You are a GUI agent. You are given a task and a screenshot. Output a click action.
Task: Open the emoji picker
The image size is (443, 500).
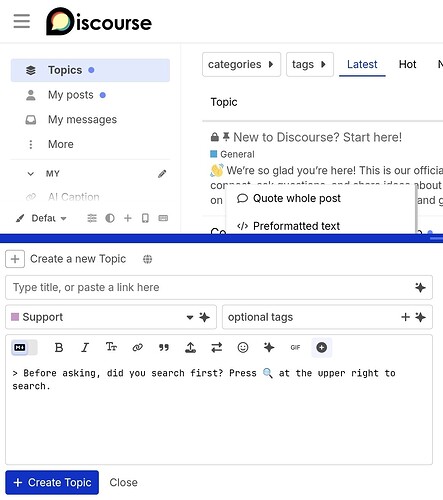[x=243, y=348]
